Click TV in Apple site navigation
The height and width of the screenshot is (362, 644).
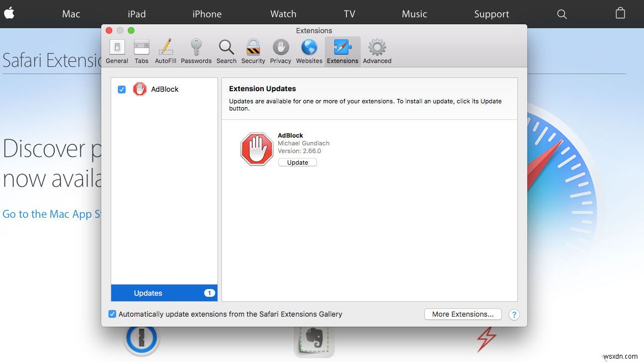click(x=350, y=14)
